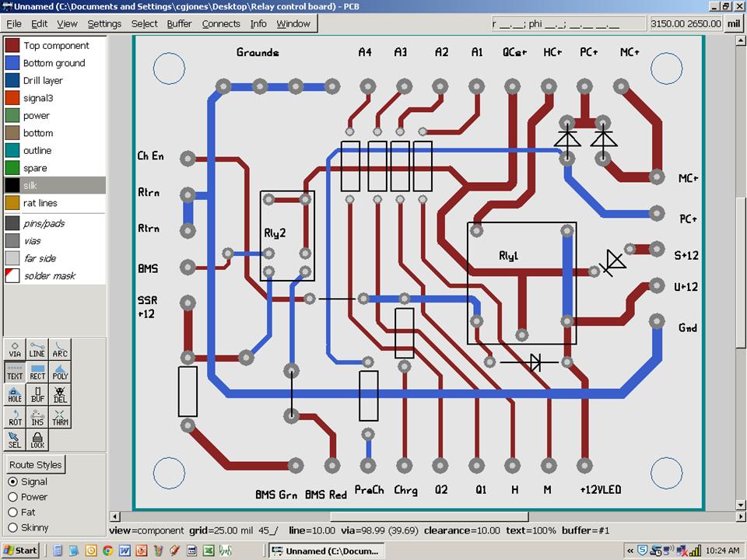Choose the SEL selection arrow tool
This screenshot has height=560, width=747.
click(x=15, y=440)
